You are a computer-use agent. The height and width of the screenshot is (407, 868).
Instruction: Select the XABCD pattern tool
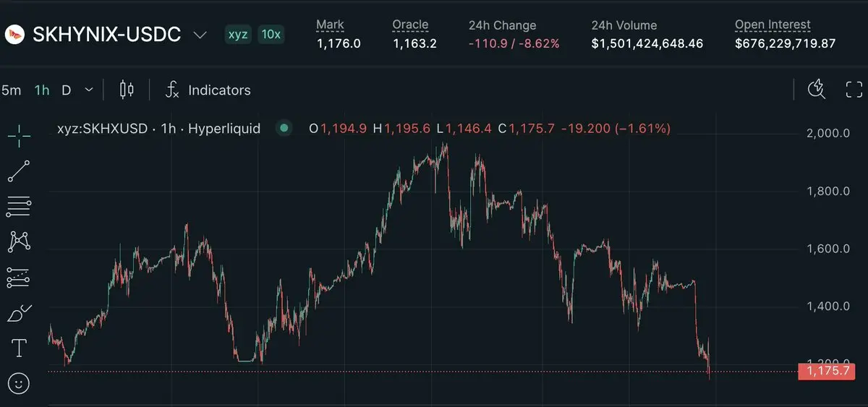tap(19, 241)
